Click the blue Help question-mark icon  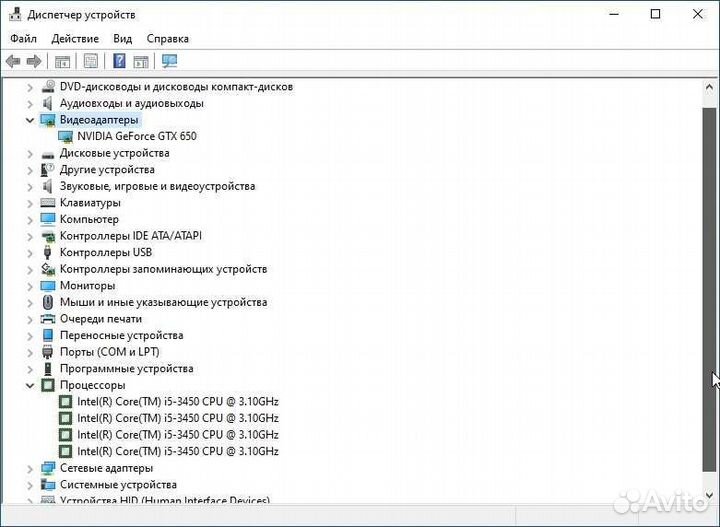pos(119,61)
